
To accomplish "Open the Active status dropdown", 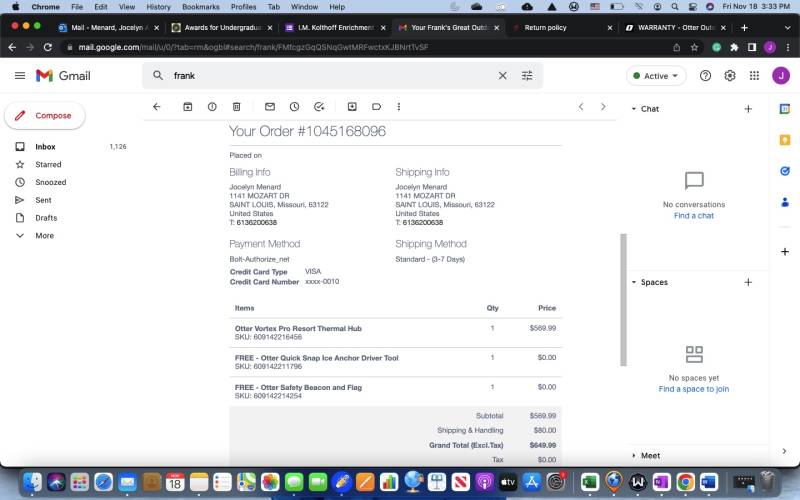I will coord(656,76).
